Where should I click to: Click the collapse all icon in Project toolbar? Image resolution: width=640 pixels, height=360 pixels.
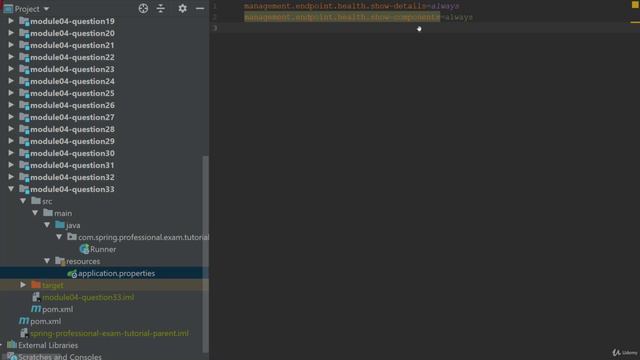point(161,9)
